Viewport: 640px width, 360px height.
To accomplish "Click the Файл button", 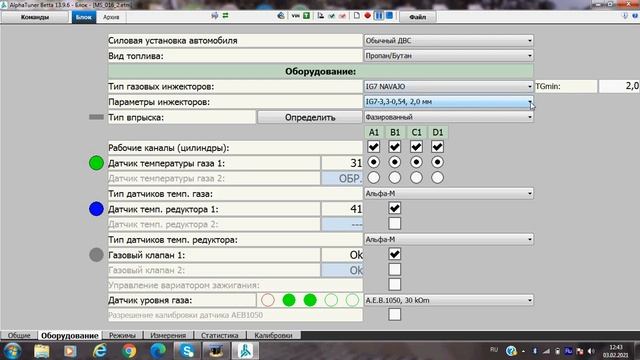I will (417, 17).
